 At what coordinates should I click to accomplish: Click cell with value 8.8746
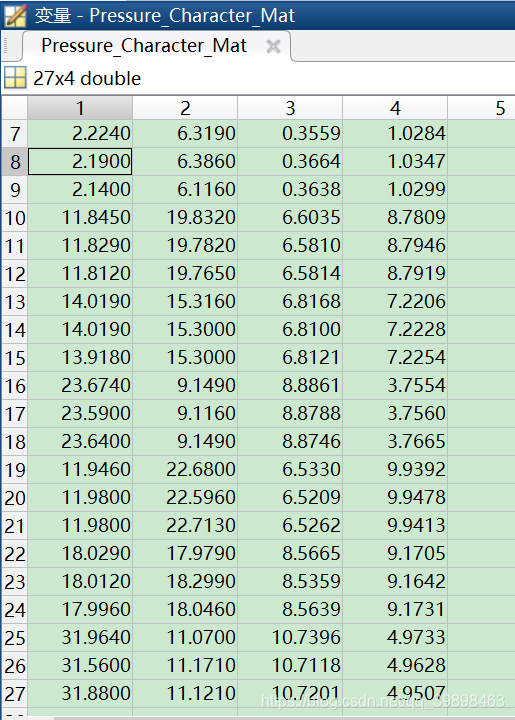290,442
